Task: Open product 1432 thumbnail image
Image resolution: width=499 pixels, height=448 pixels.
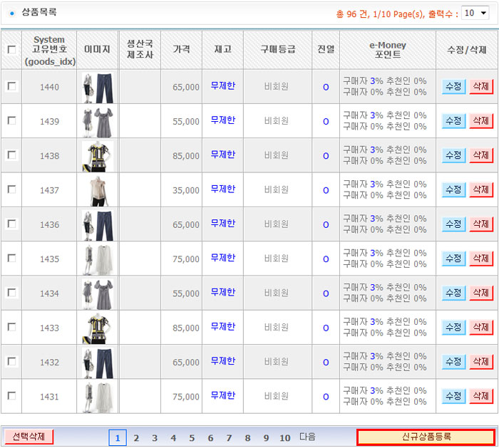Action: pyautogui.click(x=98, y=363)
